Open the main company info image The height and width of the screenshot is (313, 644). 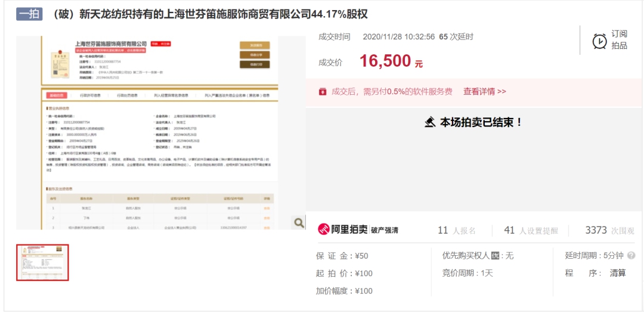(x=160, y=133)
